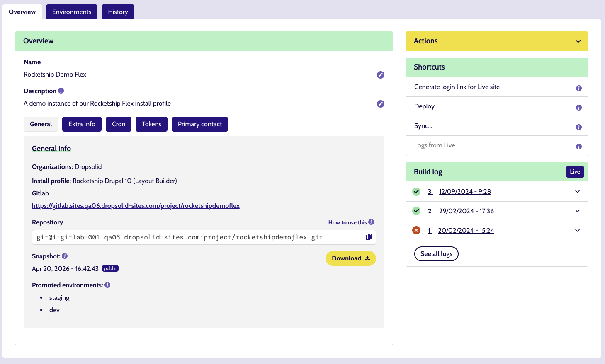
Task: Show info icon beside Promoted environments
Action: click(107, 285)
